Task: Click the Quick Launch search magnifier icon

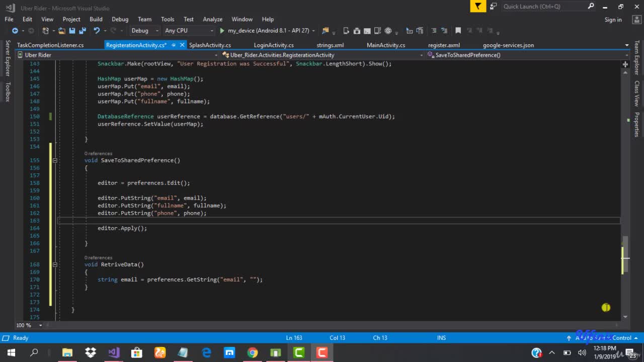Action: tap(591, 6)
